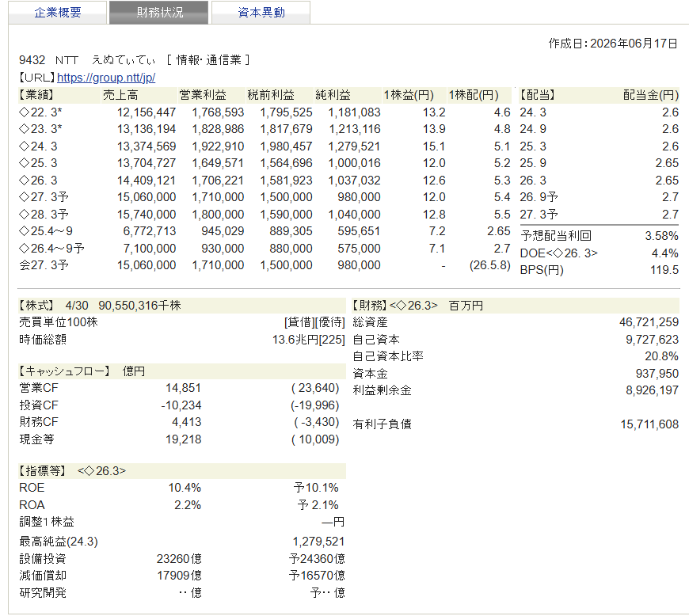This screenshot has width=689, height=616.
Task: Click the 最高純益(24.3) label
Action: tap(59, 542)
